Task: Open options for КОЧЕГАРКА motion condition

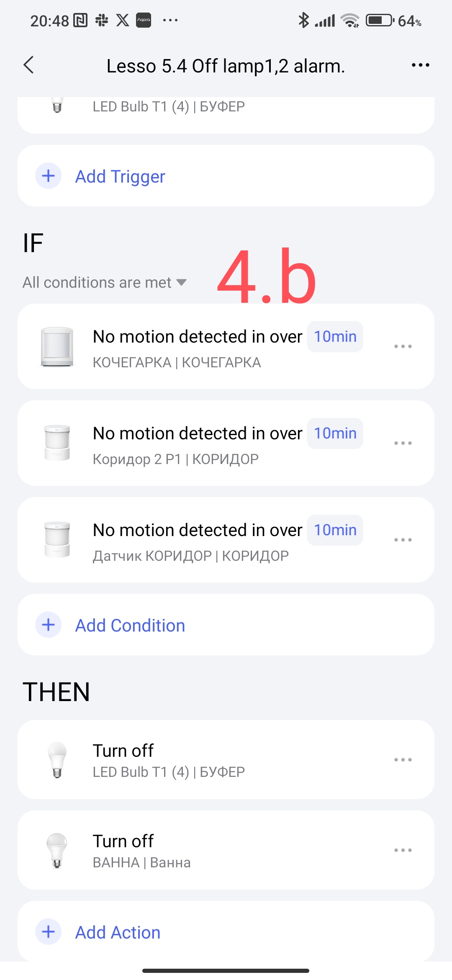Action: pos(403,346)
